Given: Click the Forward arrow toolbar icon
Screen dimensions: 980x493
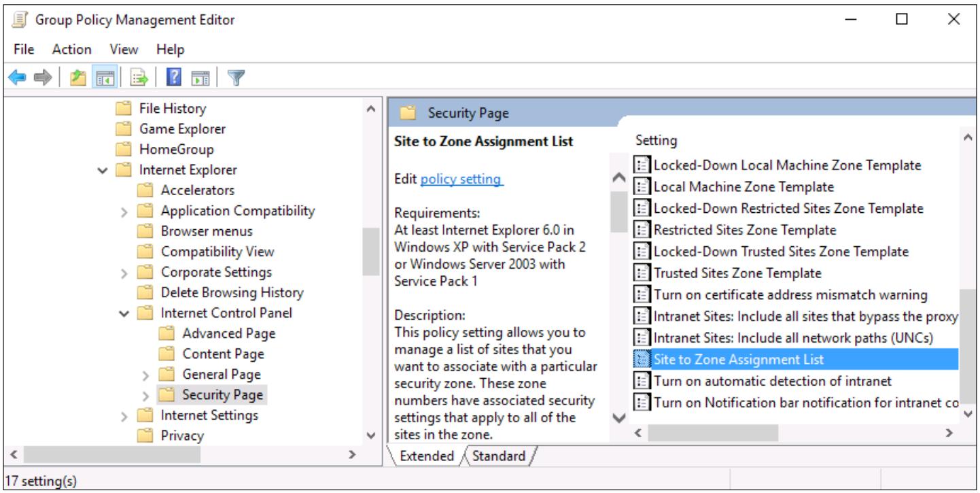Looking at the screenshot, I should point(43,78).
